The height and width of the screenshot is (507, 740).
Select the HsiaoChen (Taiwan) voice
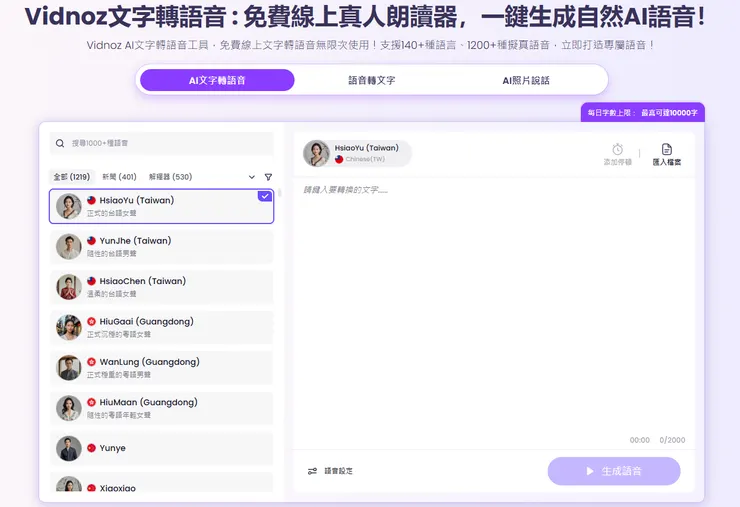click(x=161, y=287)
